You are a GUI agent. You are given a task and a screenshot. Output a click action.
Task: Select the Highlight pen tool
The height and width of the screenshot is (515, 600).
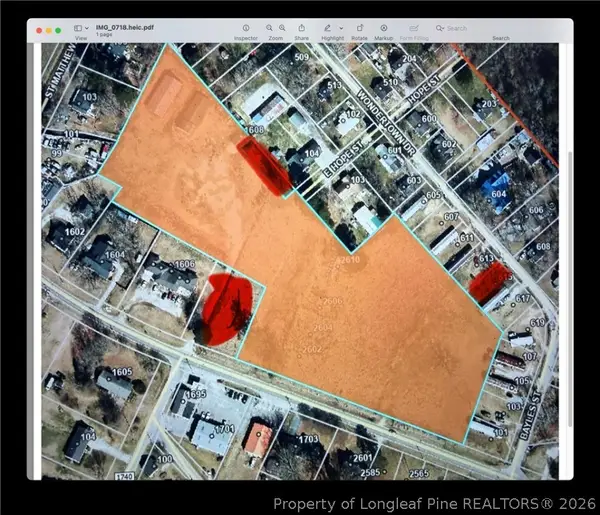click(x=328, y=28)
